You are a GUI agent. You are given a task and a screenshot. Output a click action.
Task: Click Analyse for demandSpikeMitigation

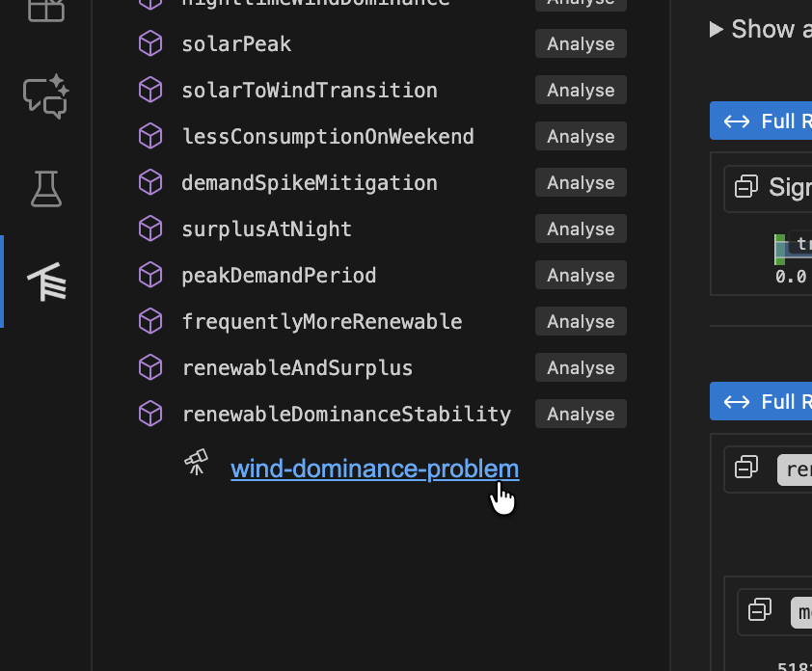click(580, 182)
